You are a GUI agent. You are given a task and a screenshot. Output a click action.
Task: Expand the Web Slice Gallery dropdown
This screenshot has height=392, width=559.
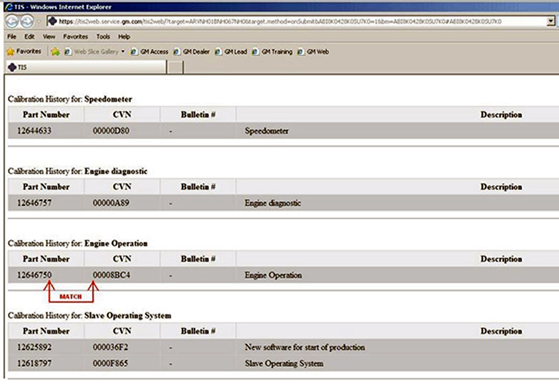click(x=123, y=52)
